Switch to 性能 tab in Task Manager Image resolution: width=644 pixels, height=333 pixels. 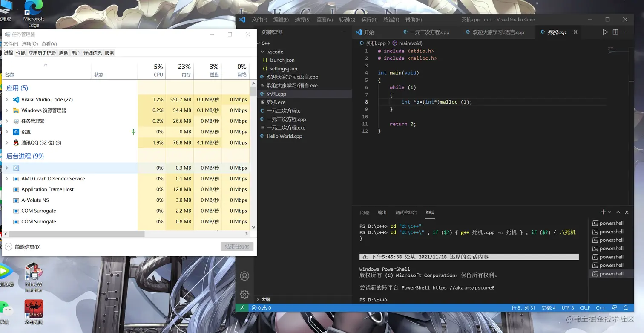point(20,53)
